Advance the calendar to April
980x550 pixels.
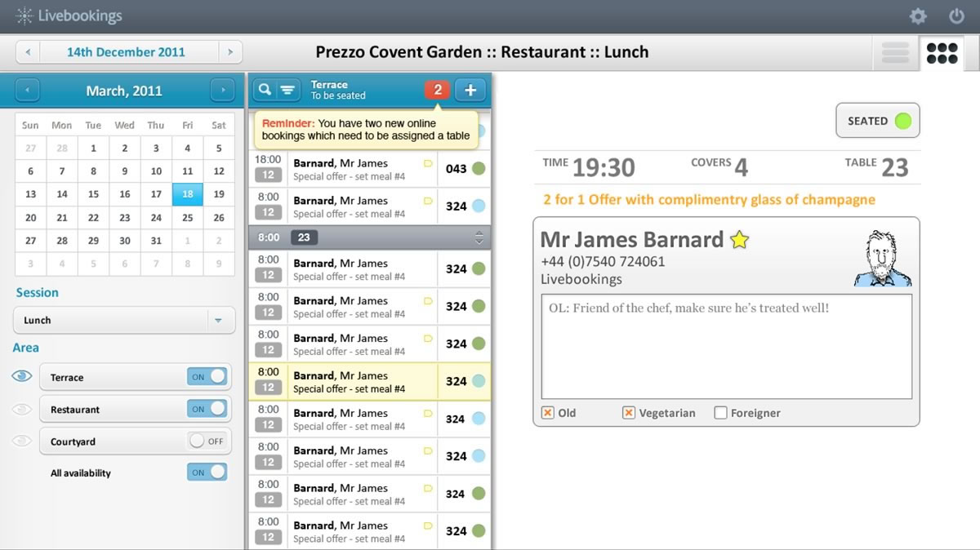[222, 90]
